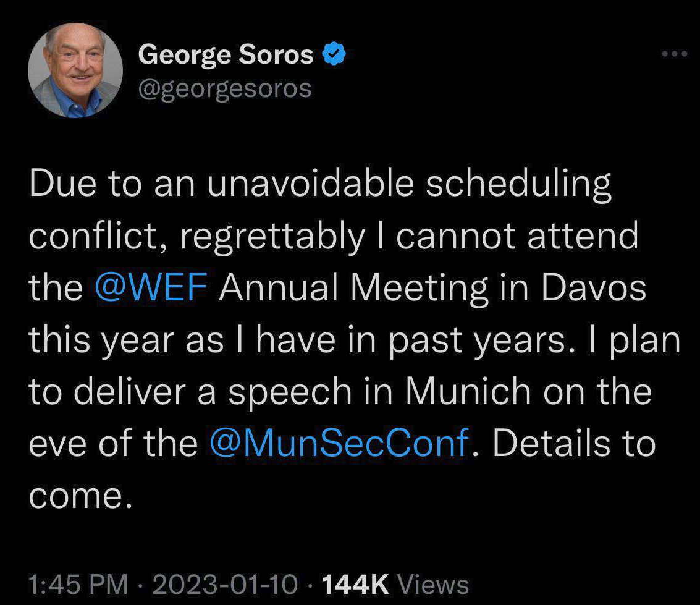Click the @georgesoros handle
This screenshot has height=605, width=700.
(x=225, y=88)
